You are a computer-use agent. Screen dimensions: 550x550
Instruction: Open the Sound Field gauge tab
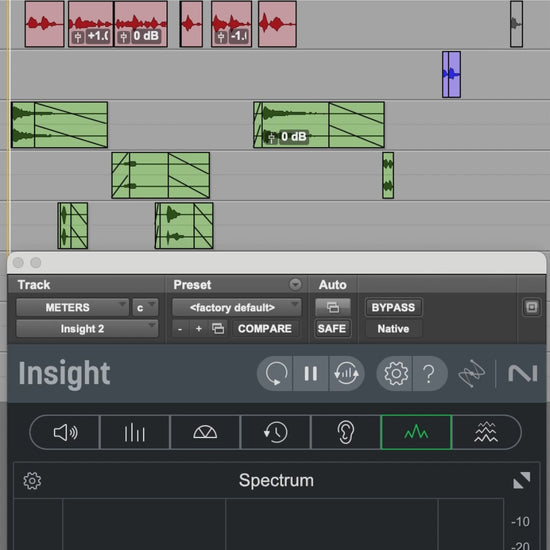pyautogui.click(x=205, y=432)
